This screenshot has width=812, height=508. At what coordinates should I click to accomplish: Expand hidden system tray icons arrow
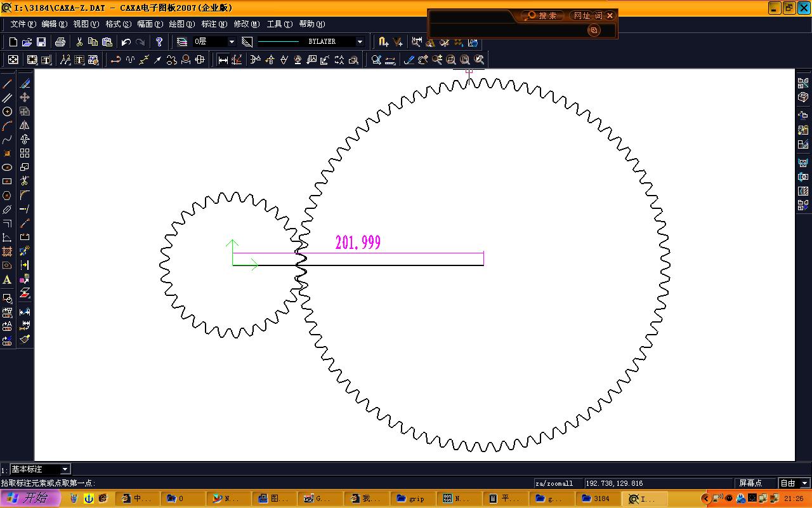(705, 498)
